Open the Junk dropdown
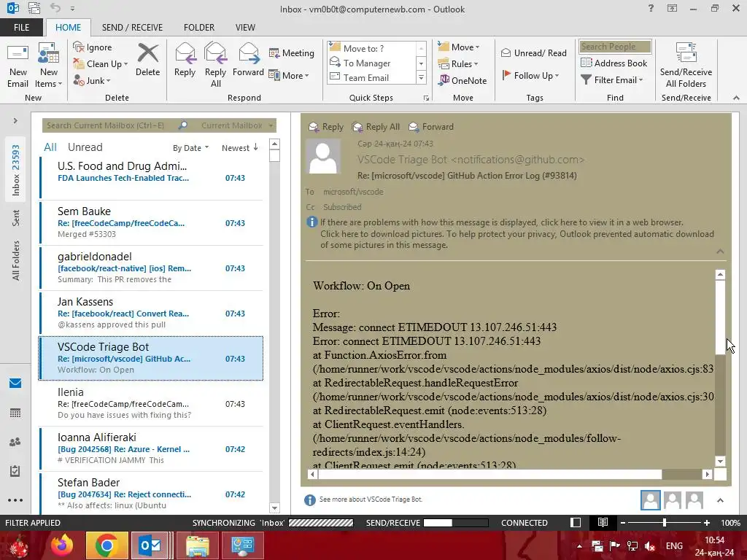This screenshot has height=560, width=747. [92, 80]
